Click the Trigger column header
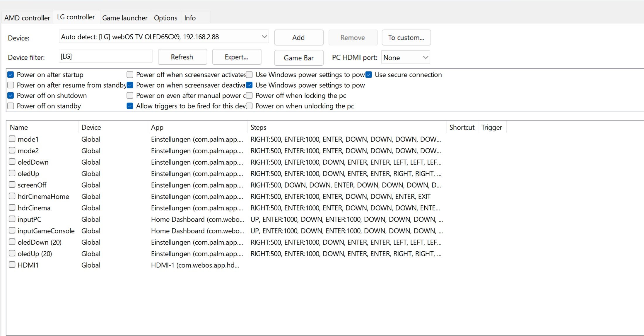 [491, 127]
